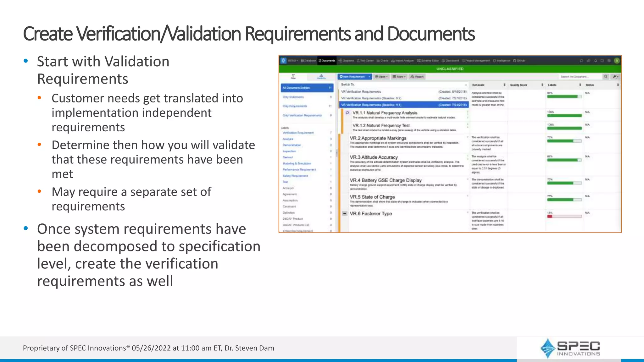
Task: Click the 13% red quality bar for VR.6
Action: (564, 216)
